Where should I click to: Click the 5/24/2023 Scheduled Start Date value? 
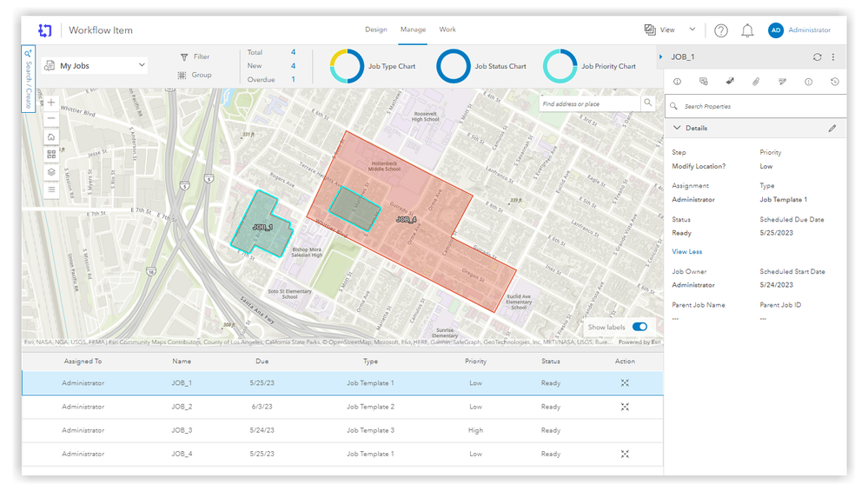click(x=776, y=285)
